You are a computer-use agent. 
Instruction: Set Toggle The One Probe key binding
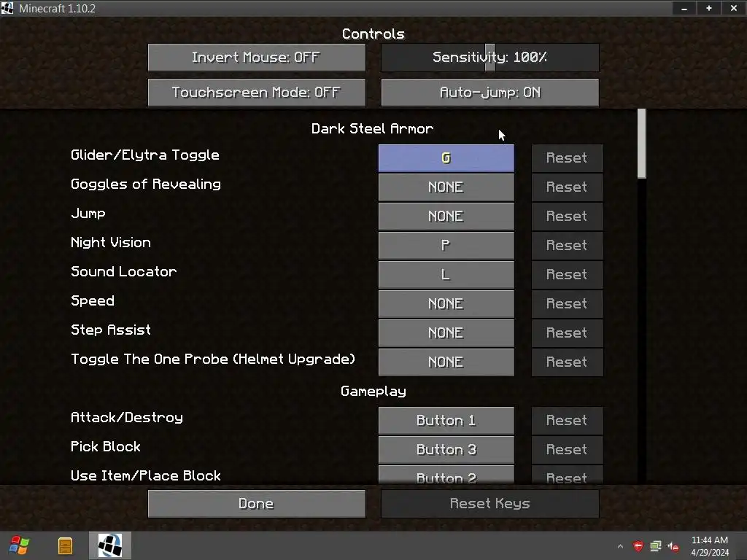(446, 362)
